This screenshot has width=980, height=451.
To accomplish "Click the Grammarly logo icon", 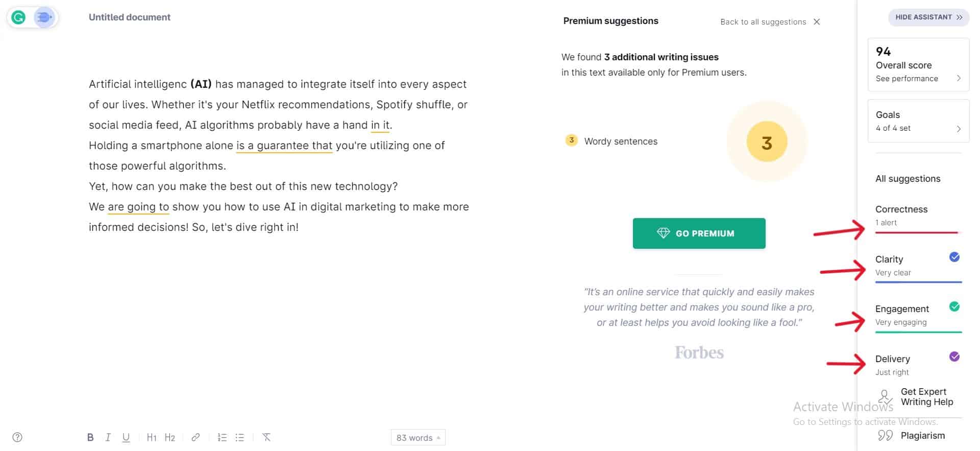I will (19, 17).
